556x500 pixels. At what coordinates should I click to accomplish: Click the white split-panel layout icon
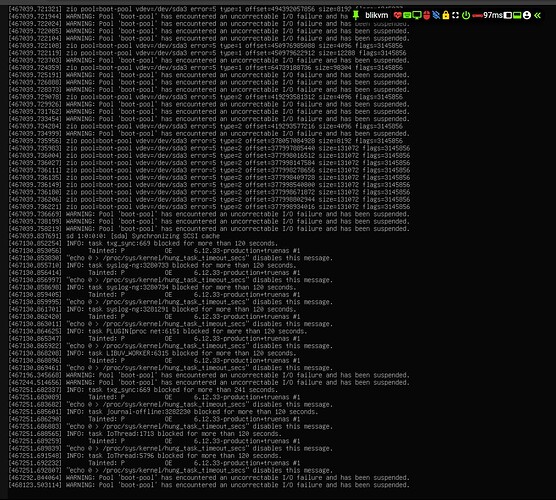pos(508,15)
